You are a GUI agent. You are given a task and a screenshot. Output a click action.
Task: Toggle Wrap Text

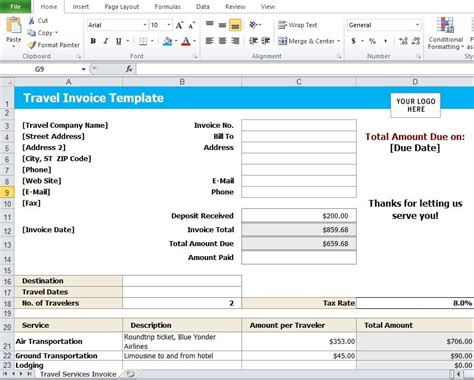(x=298, y=25)
